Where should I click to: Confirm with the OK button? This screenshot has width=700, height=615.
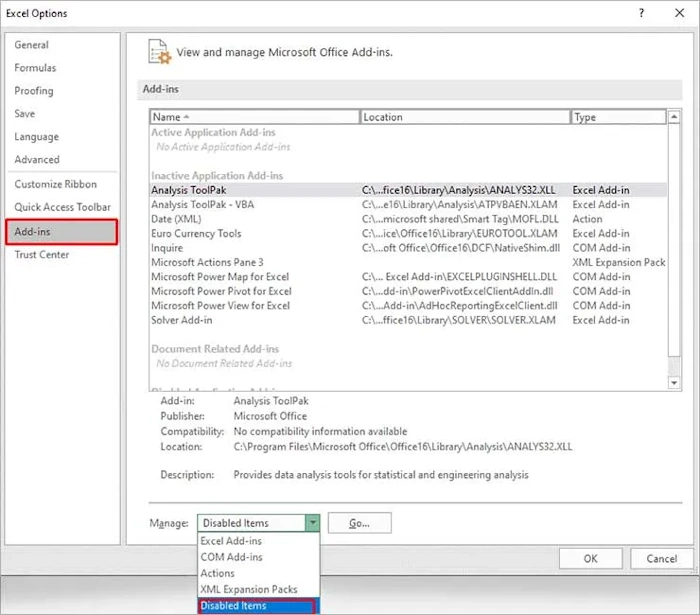click(x=590, y=558)
